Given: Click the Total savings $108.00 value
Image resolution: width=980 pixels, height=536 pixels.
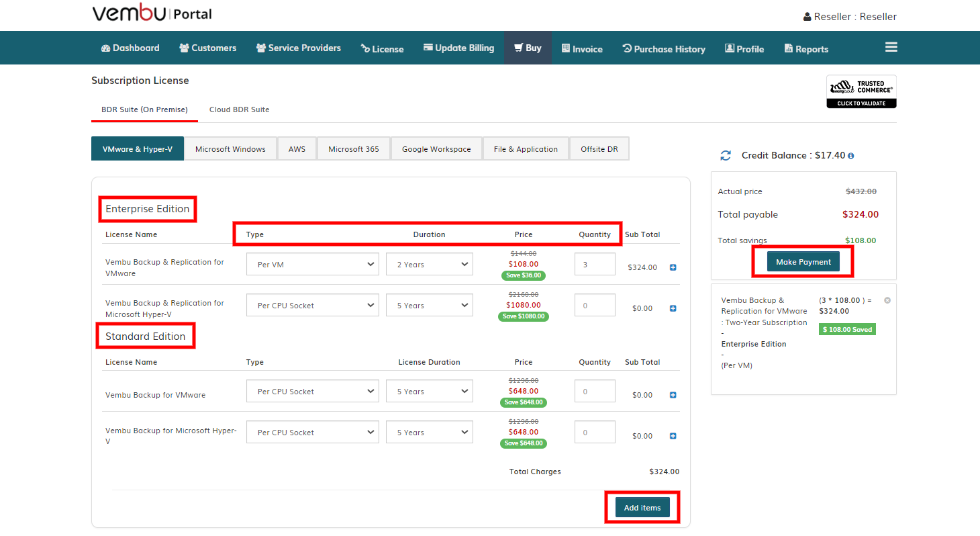Looking at the screenshot, I should (x=861, y=240).
